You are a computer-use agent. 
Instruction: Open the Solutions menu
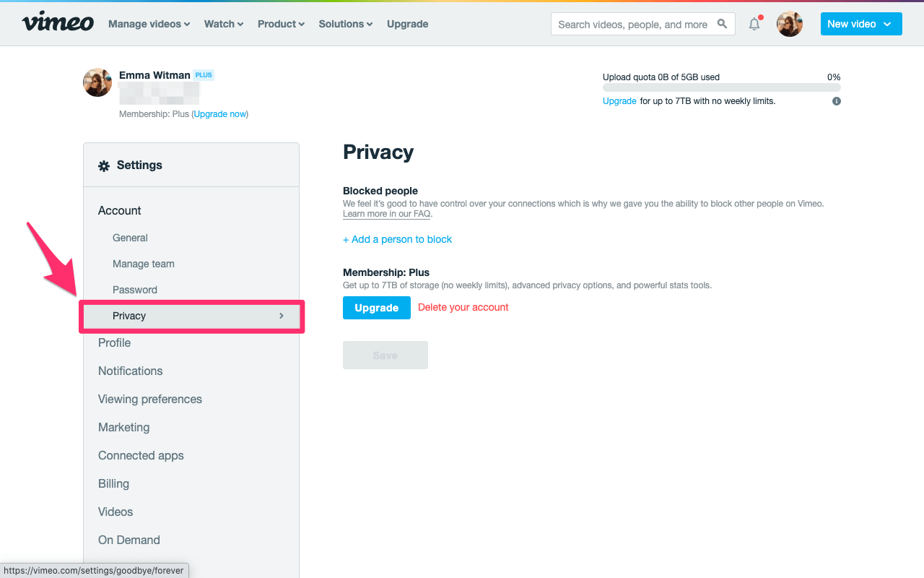(x=345, y=24)
